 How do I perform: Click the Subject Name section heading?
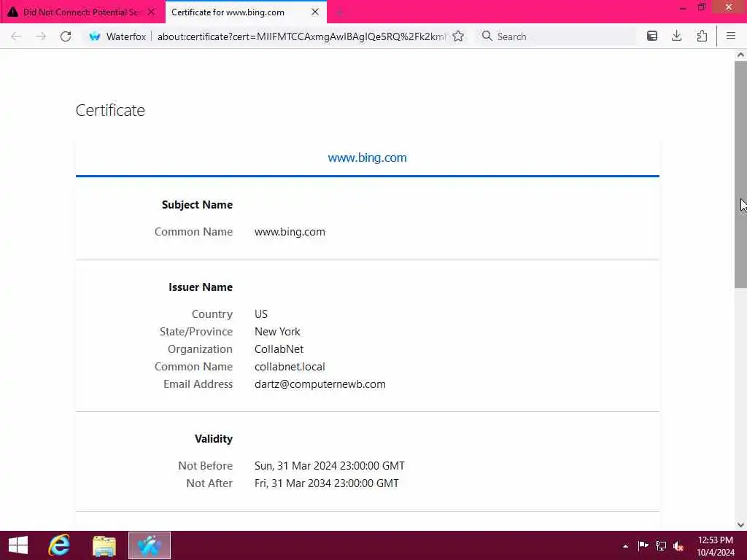(197, 205)
